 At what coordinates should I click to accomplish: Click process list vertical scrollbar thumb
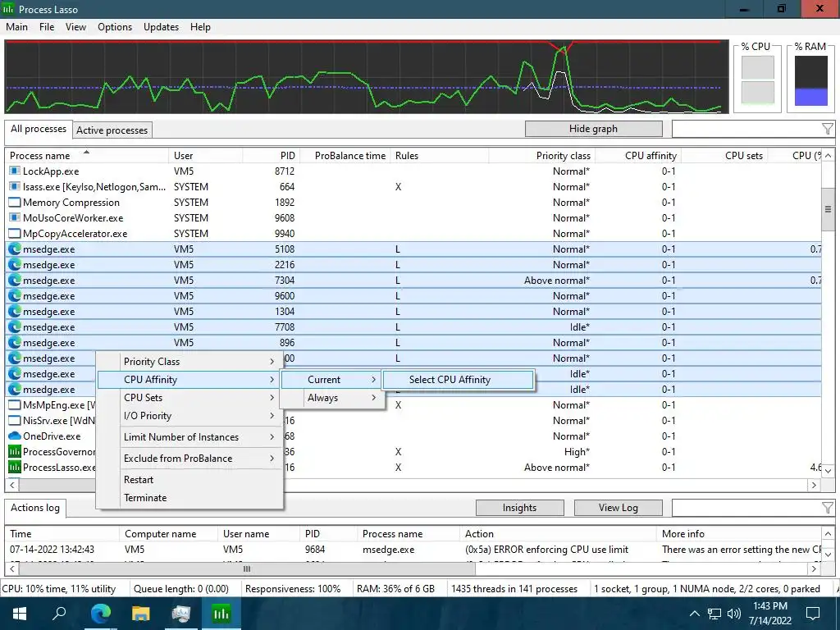click(828, 209)
